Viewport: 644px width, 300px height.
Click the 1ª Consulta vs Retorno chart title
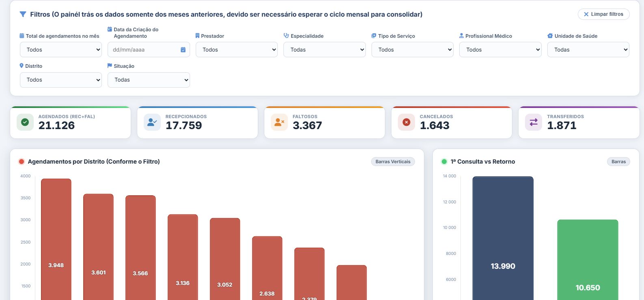[x=483, y=162]
